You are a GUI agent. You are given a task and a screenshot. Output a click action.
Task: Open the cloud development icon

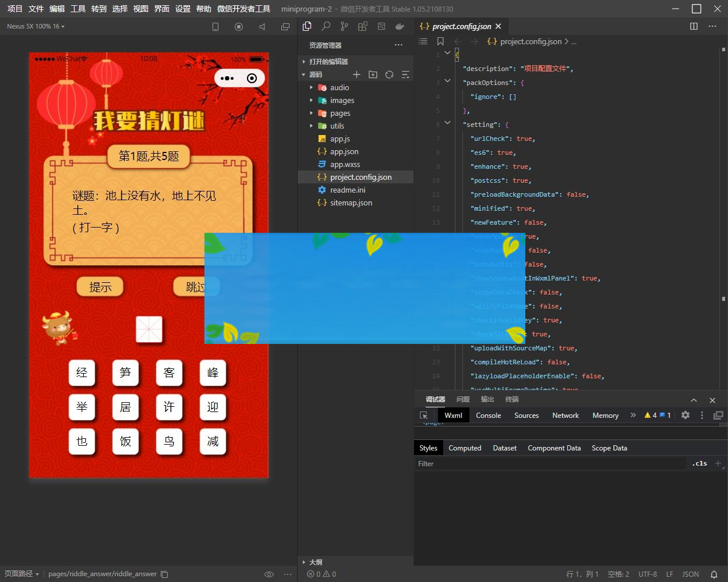coord(400,26)
